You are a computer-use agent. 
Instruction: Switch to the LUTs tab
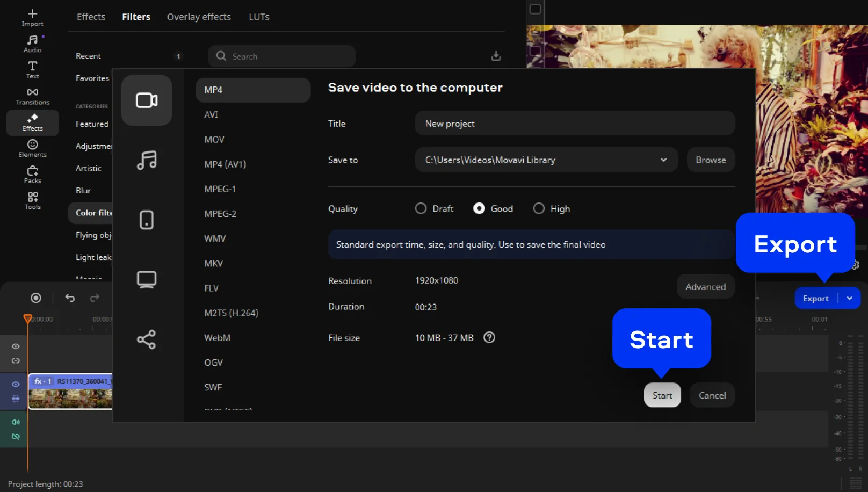click(259, 17)
